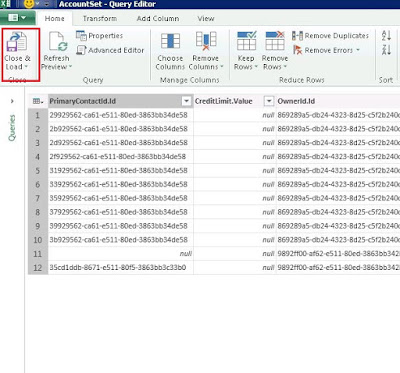The image size is (400, 373).
Task: Open query Properties
Action: pyautogui.click(x=99, y=36)
